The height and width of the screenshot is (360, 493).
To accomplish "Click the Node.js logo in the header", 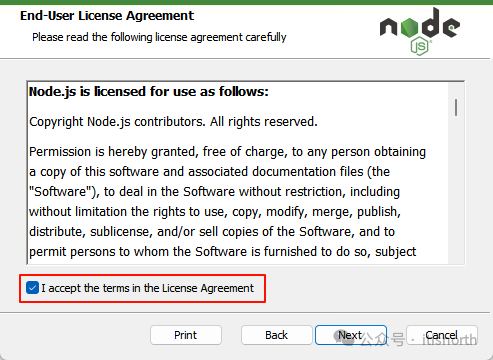I will click(420, 31).
